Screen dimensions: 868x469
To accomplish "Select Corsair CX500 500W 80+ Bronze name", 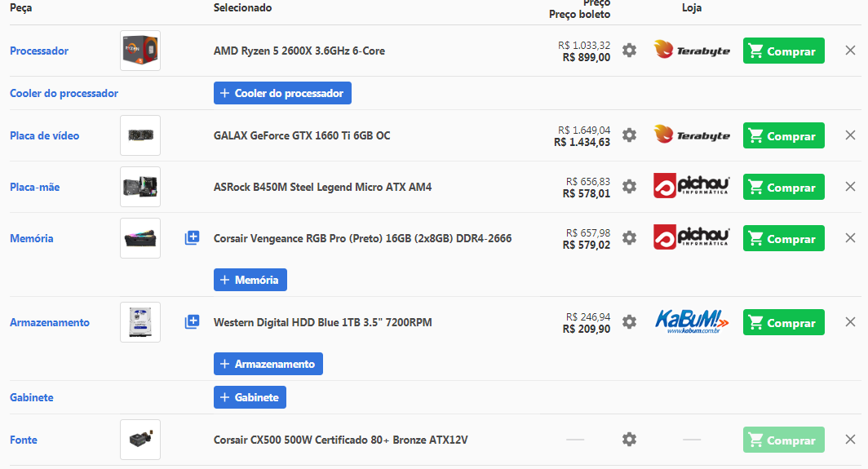I will point(341,440).
